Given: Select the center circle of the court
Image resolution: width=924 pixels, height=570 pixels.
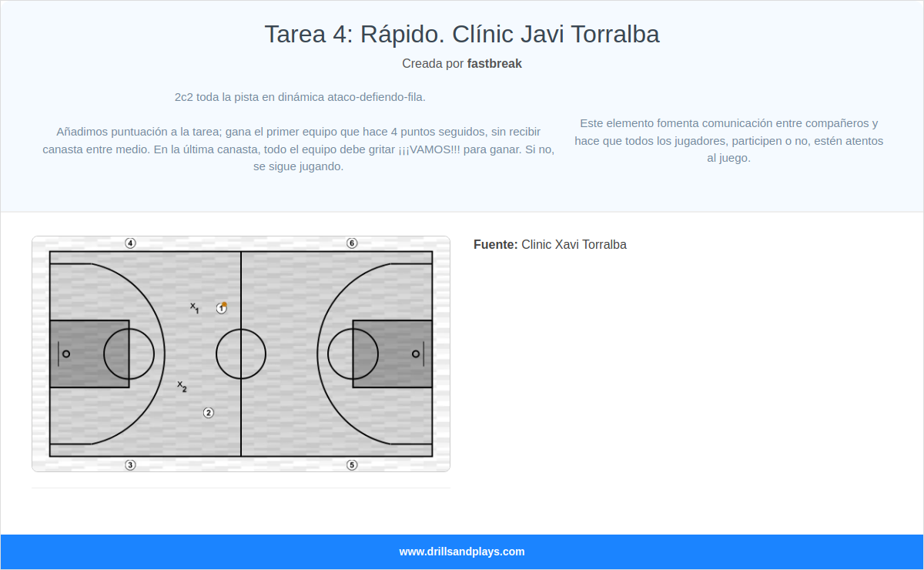Looking at the screenshot, I should click(241, 354).
